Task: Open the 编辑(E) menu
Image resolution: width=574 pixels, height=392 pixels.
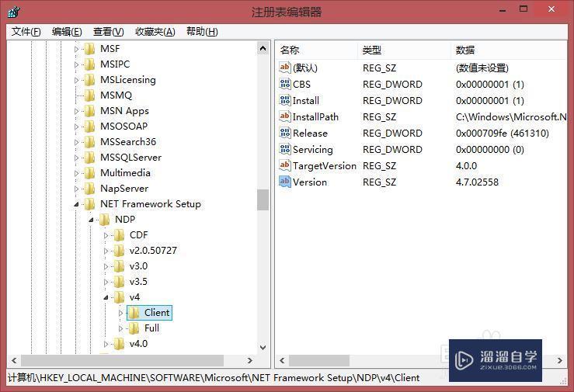Action: [x=67, y=32]
